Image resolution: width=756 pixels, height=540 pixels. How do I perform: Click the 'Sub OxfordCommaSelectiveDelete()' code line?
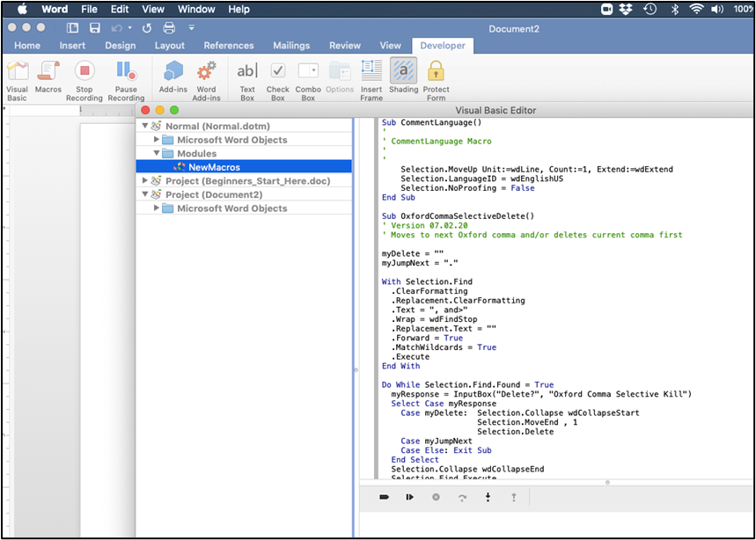tap(458, 215)
